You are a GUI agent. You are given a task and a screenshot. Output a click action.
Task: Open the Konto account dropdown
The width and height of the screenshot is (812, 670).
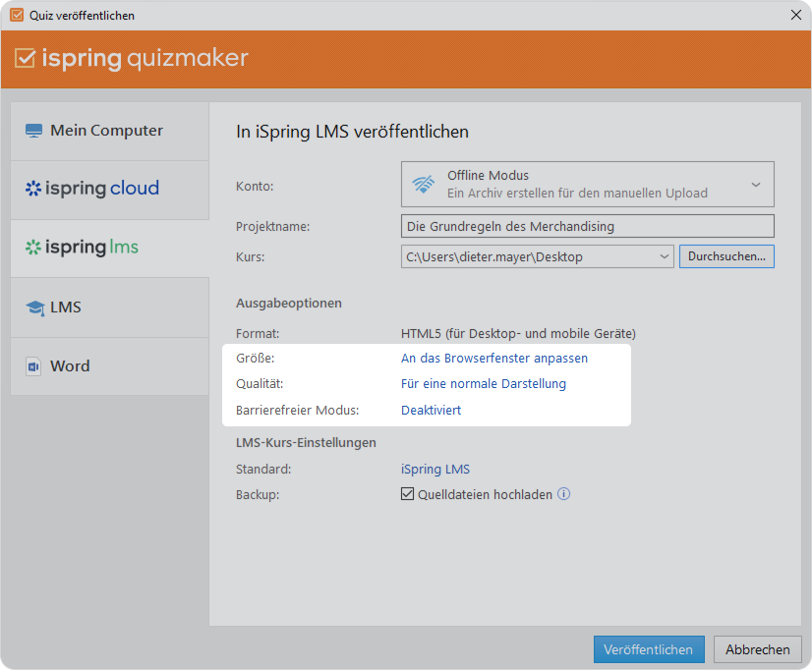(586, 183)
